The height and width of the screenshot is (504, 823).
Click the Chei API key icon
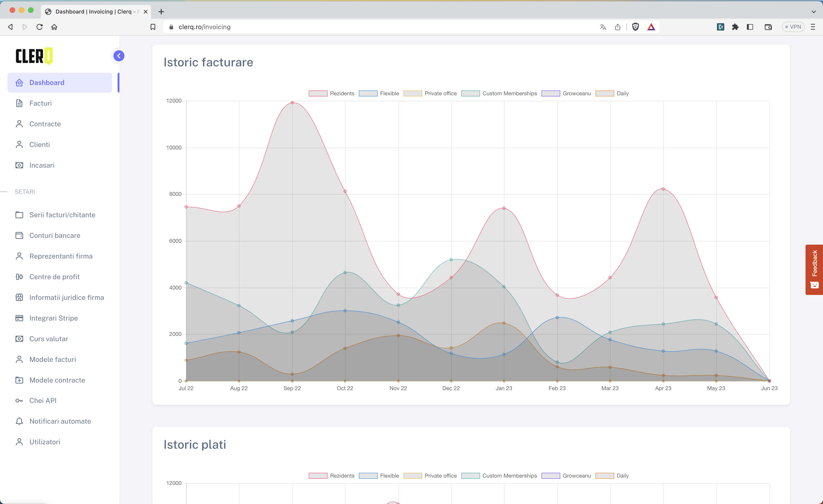[19, 401]
